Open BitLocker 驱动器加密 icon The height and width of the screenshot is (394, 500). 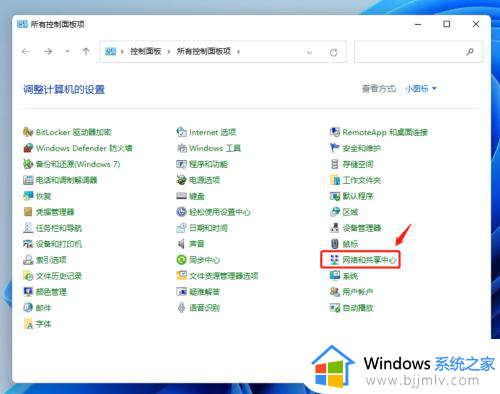tap(28, 132)
